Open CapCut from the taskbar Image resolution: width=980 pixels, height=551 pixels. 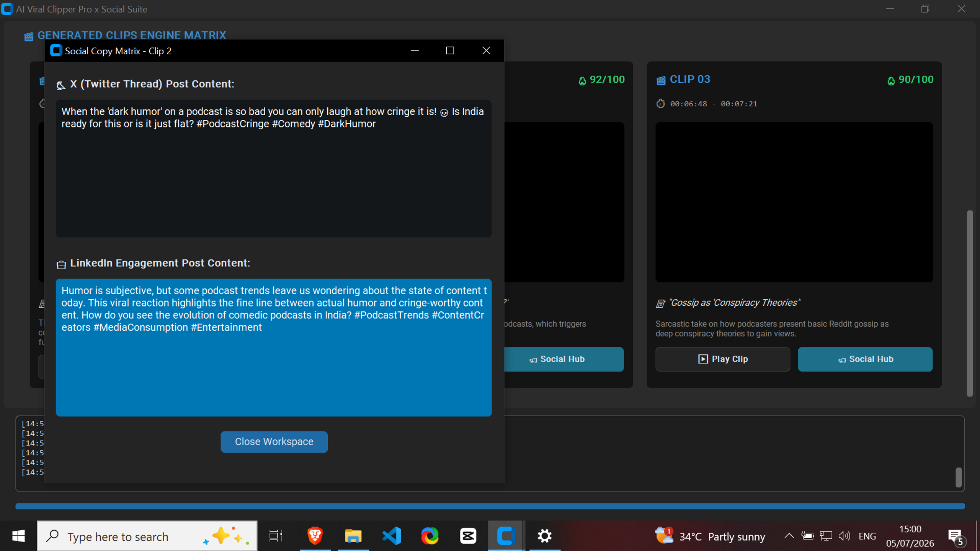(468, 536)
